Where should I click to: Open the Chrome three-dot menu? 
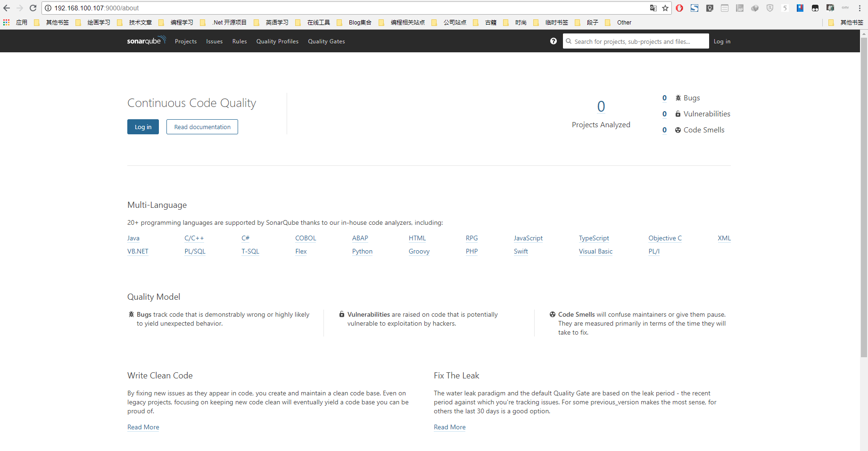pos(860,8)
